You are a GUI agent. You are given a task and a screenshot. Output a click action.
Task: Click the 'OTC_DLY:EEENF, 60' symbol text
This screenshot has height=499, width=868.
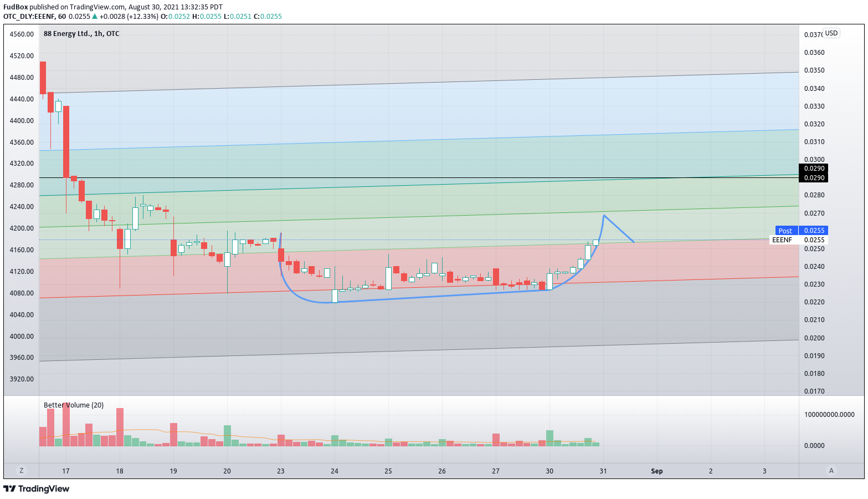click(34, 17)
